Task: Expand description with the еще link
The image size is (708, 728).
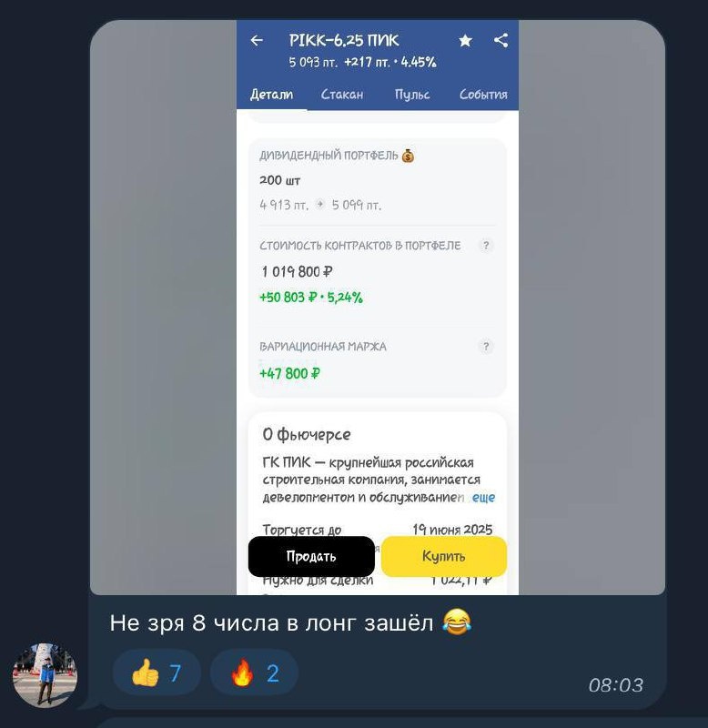Action: (483, 498)
